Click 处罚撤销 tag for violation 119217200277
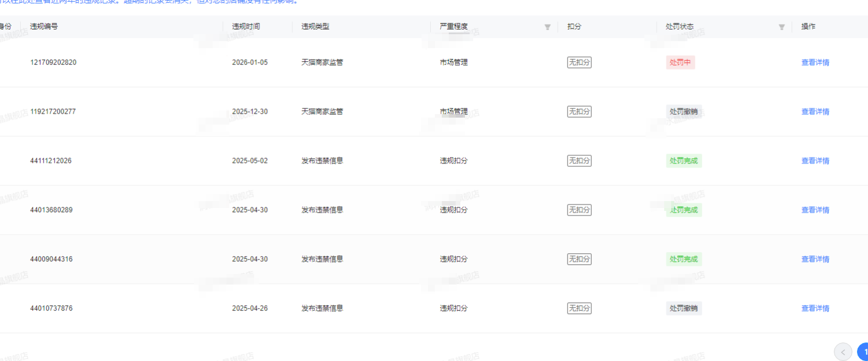The width and height of the screenshot is (868, 361). 683,112
